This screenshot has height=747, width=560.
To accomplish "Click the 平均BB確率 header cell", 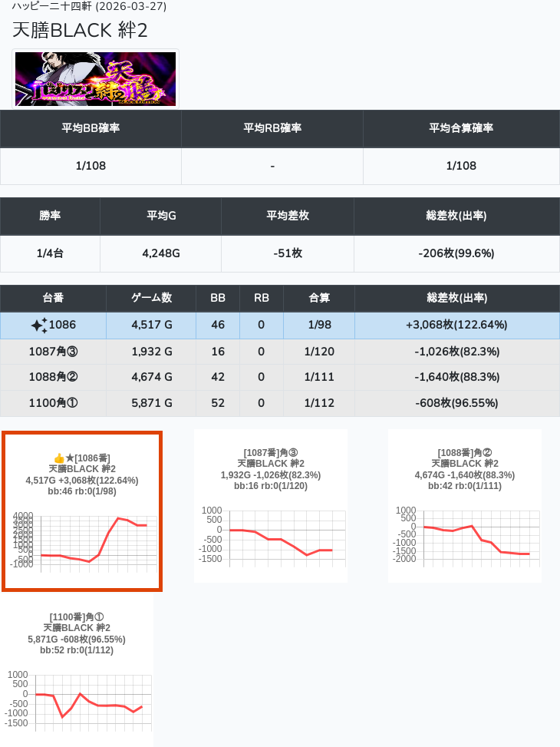I will pyautogui.click(x=91, y=128).
